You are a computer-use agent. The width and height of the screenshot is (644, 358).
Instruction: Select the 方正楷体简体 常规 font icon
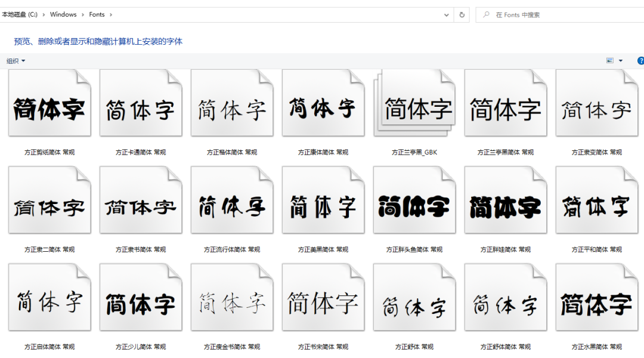pyautogui.click(x=232, y=103)
